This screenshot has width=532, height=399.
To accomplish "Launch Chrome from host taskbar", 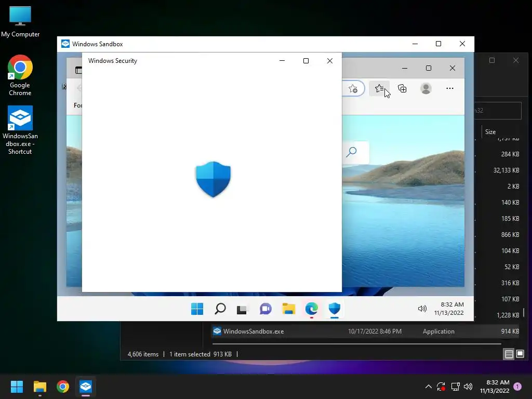I will [63, 387].
